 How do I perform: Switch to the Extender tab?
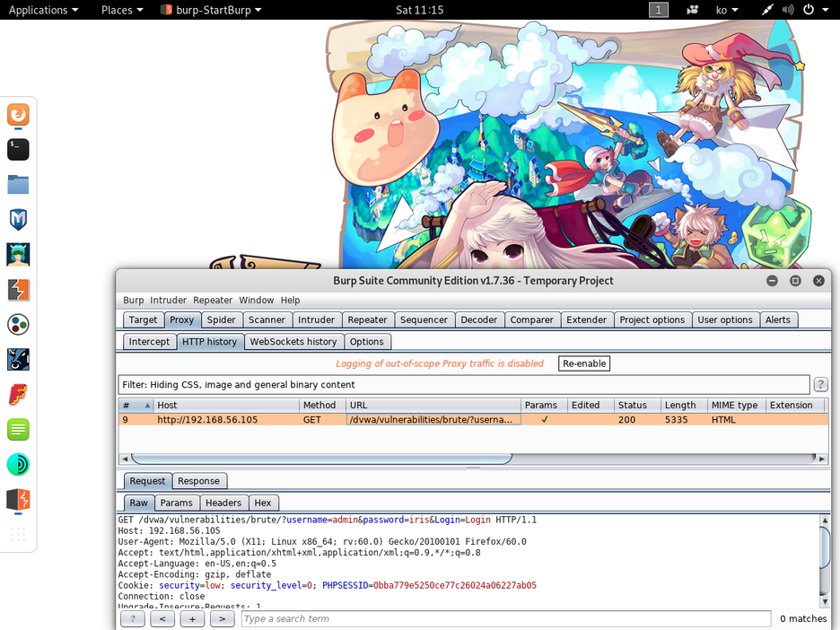tap(586, 319)
